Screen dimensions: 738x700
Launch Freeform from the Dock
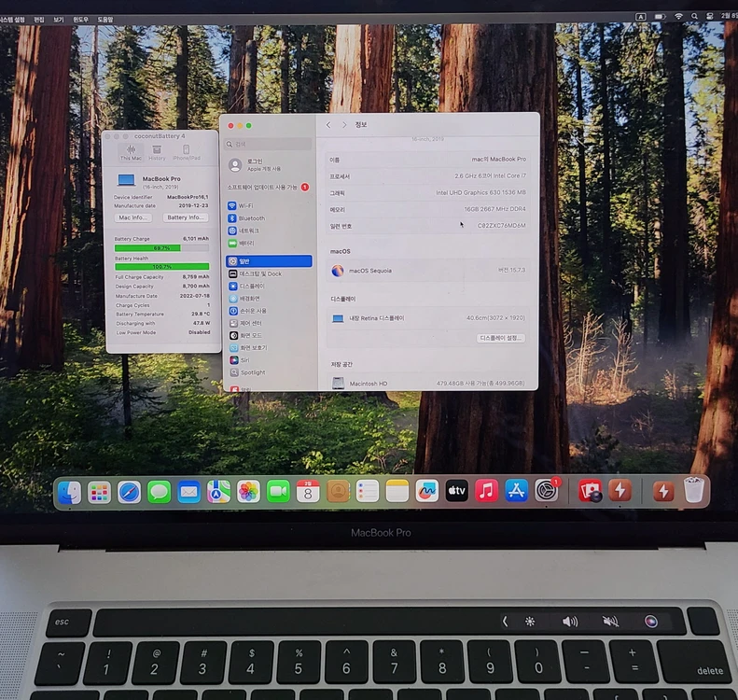[x=427, y=491]
